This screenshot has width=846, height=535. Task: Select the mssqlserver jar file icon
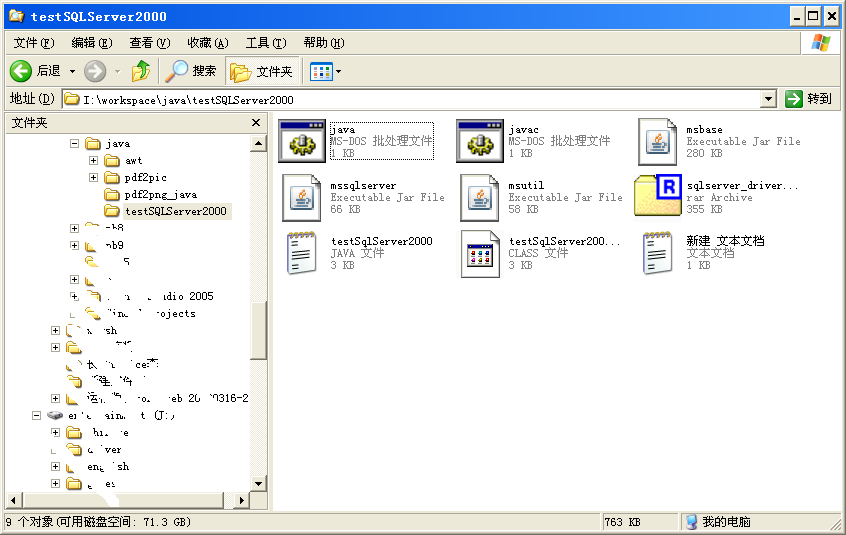(302, 197)
